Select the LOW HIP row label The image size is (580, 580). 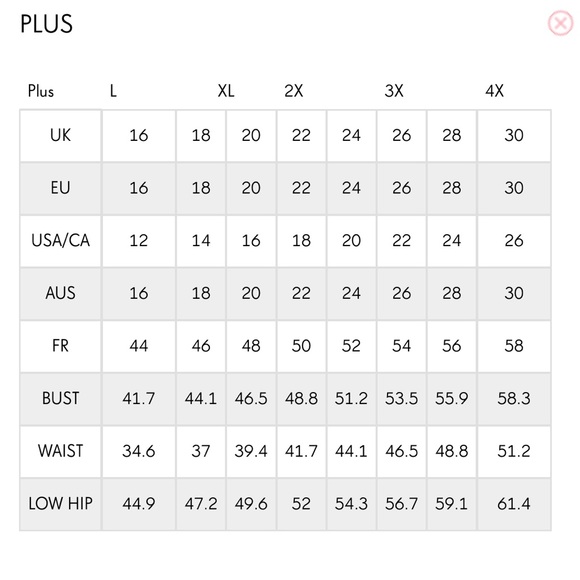[x=60, y=504]
